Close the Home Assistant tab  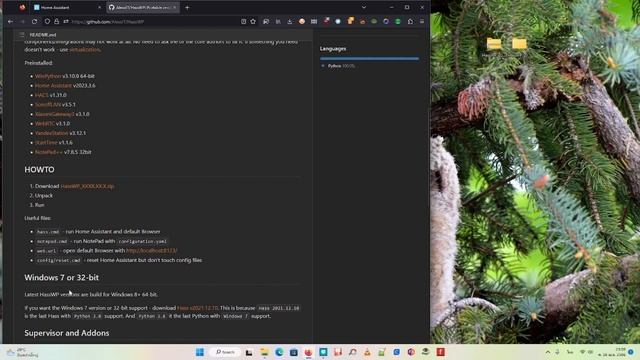[x=99, y=7]
